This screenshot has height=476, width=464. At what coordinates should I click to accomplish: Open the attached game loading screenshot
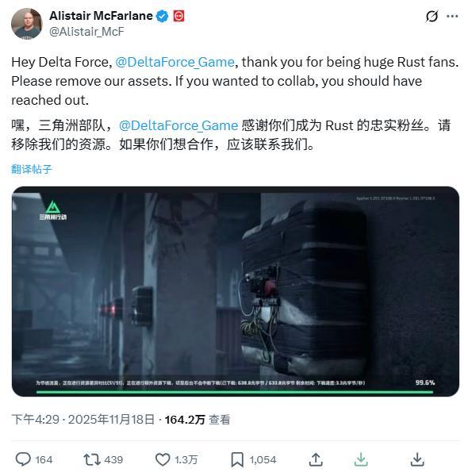pyautogui.click(x=236, y=291)
